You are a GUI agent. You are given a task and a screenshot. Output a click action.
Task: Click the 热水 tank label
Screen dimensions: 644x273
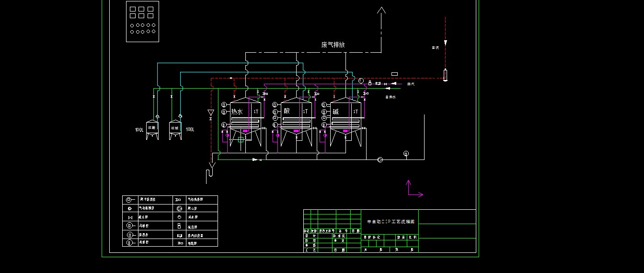[x=237, y=112]
